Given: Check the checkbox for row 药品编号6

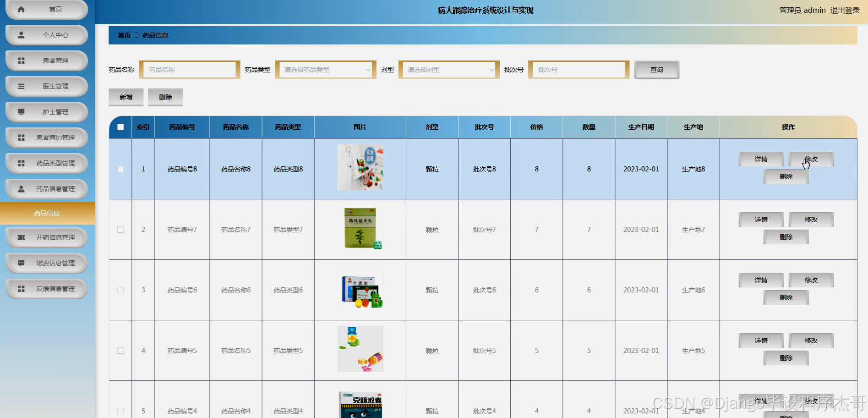Looking at the screenshot, I should coord(120,290).
